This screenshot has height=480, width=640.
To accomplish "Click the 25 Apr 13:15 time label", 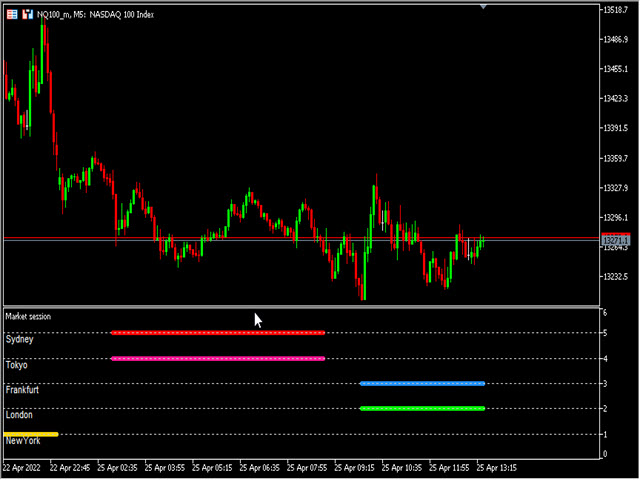I will pyautogui.click(x=497, y=468).
